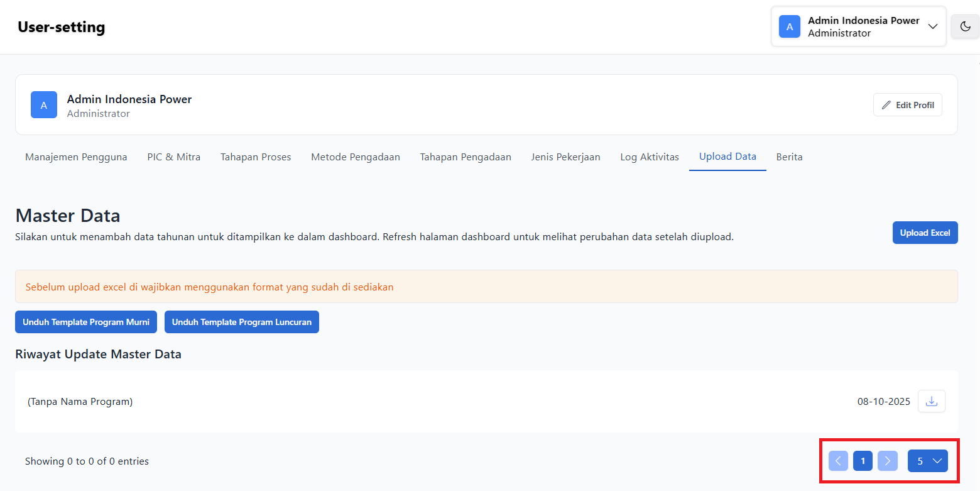Toggle dark mode moon icon
The image size is (980, 491).
click(965, 26)
